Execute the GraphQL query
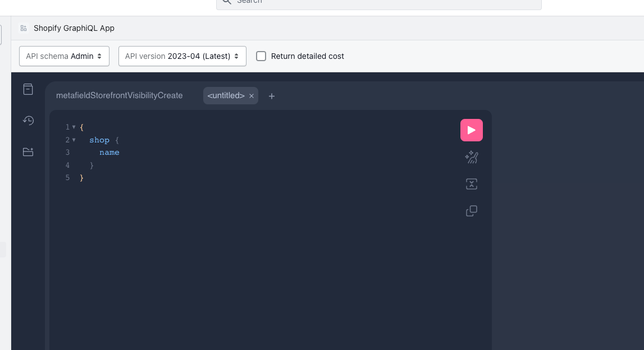This screenshot has height=350, width=644. point(471,130)
